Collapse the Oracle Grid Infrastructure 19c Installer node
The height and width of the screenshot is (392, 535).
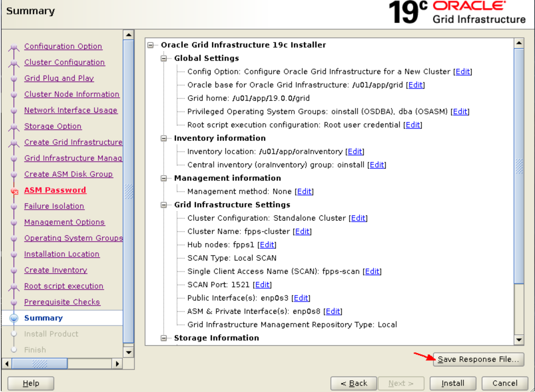click(151, 45)
